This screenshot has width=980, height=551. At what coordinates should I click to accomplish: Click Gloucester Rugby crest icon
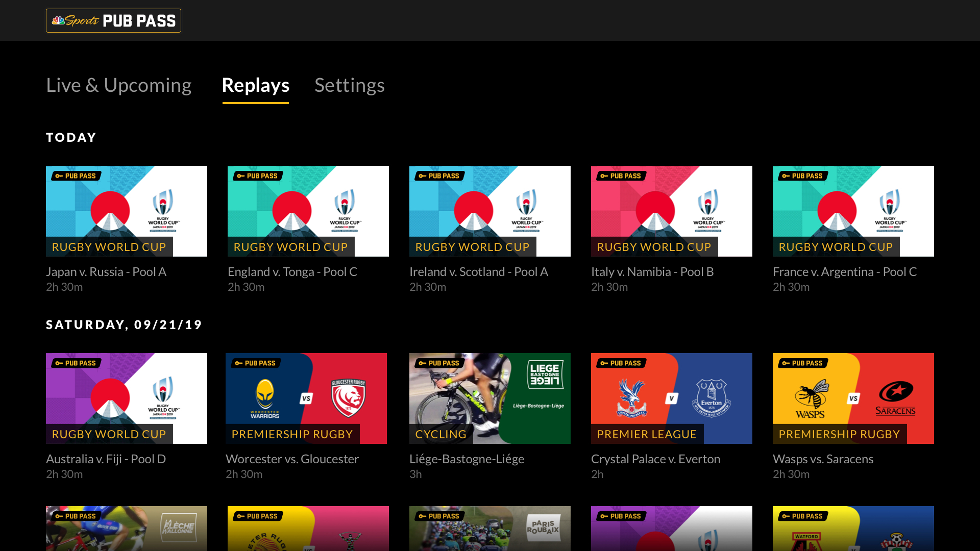tap(349, 398)
